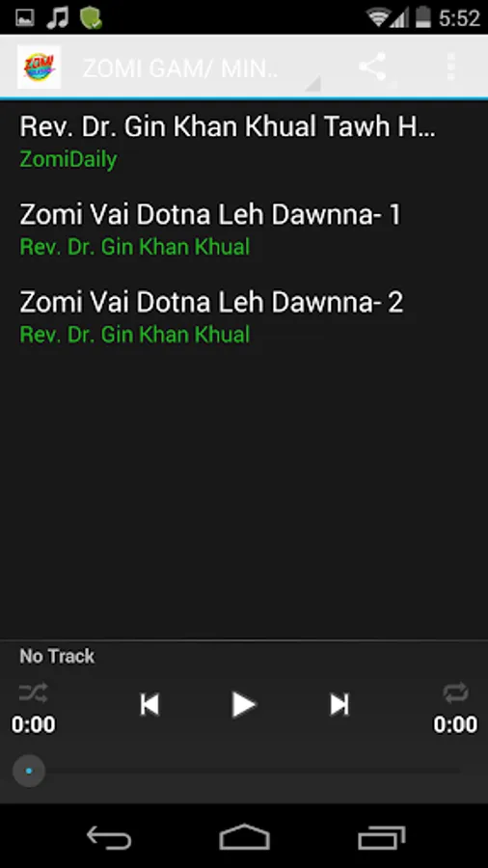Tap the Zomi app logo icon
Image resolution: width=488 pixels, height=868 pixels.
pyautogui.click(x=39, y=67)
